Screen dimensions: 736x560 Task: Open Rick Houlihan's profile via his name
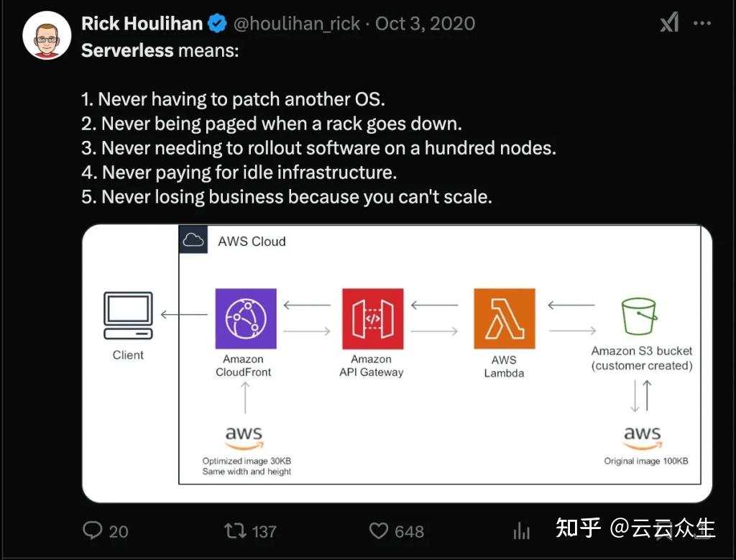[x=144, y=22]
